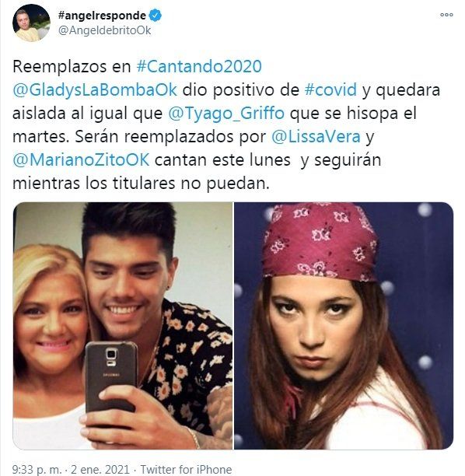Click the Twitter for iPhone source link

(x=186, y=469)
